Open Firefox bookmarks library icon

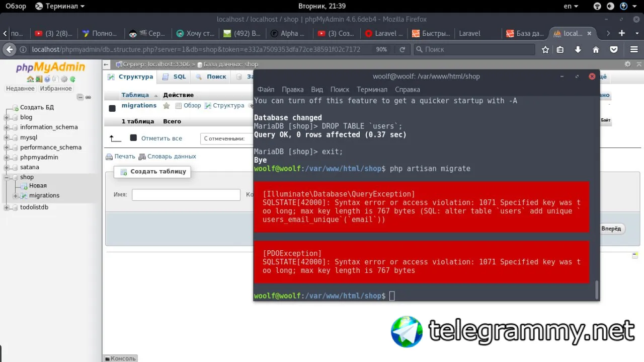560,49
